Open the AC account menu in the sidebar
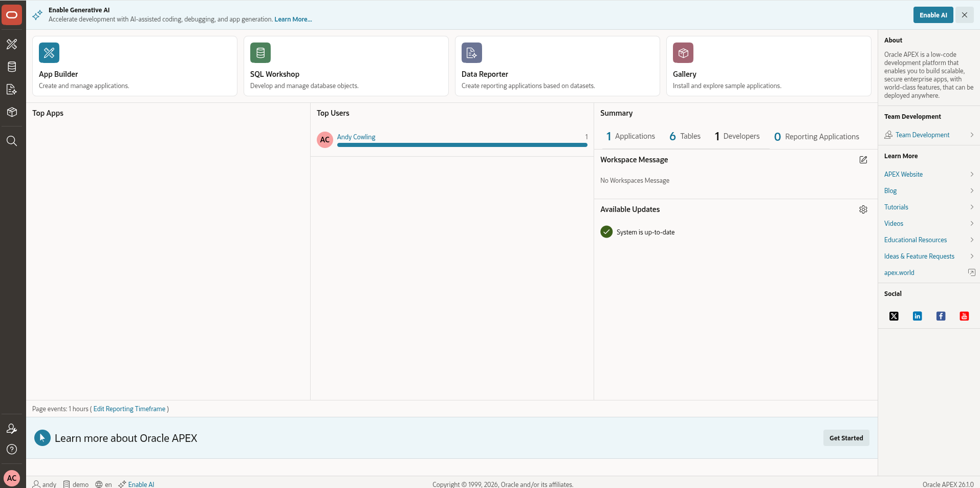This screenshot has width=980, height=488. coord(12,478)
